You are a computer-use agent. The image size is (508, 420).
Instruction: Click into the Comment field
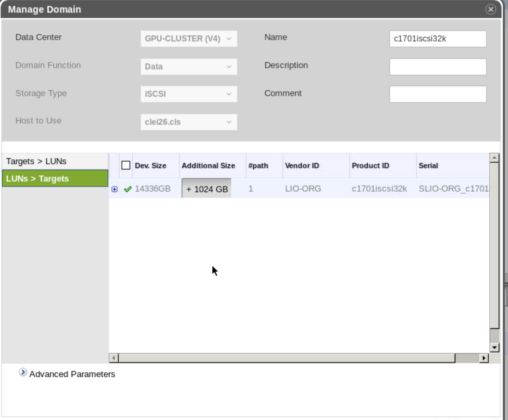438,94
